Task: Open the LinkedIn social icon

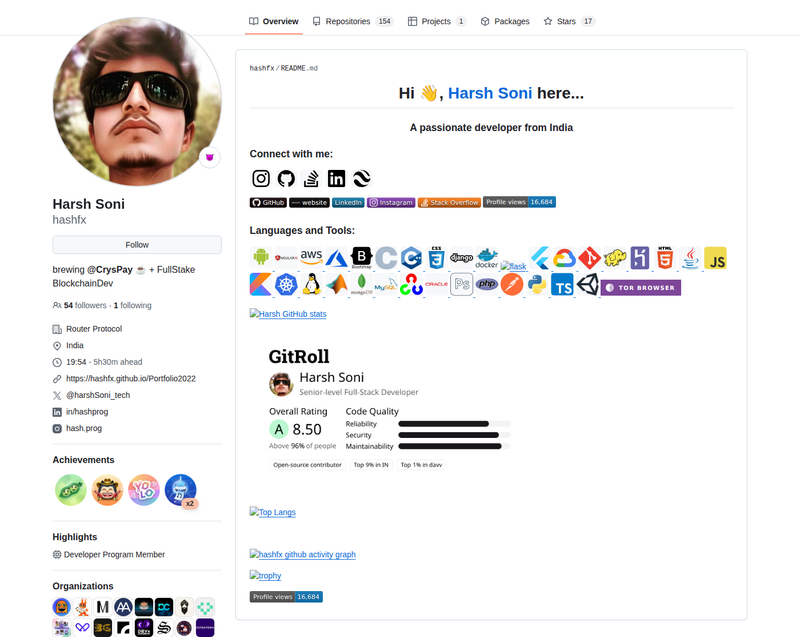Action: point(336,179)
